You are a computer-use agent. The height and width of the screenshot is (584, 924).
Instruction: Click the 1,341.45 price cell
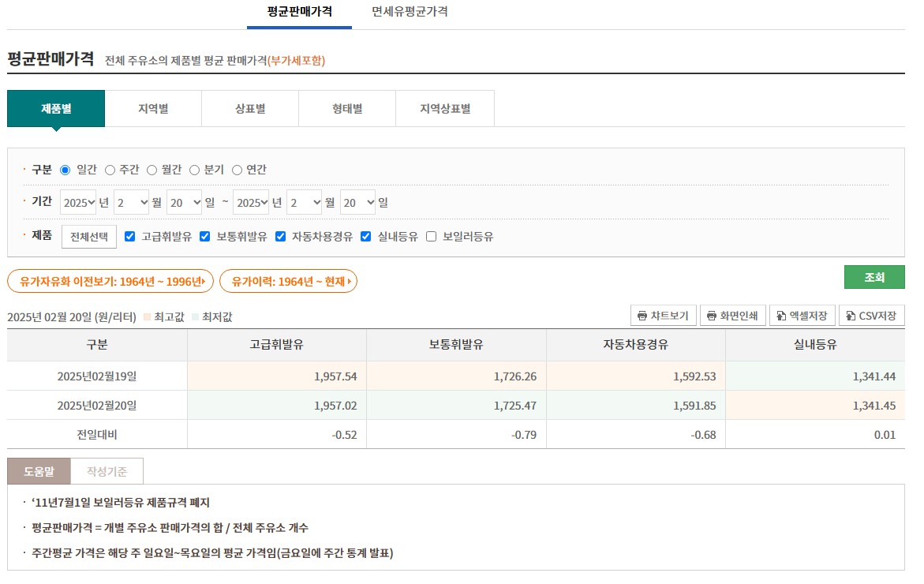pos(815,406)
